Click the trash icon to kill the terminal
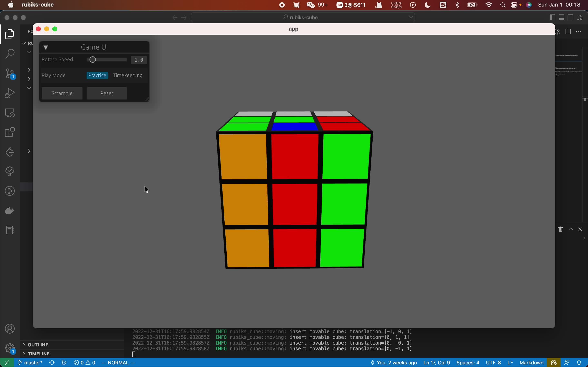Viewport: 588px width, 367px height. pyautogui.click(x=560, y=229)
